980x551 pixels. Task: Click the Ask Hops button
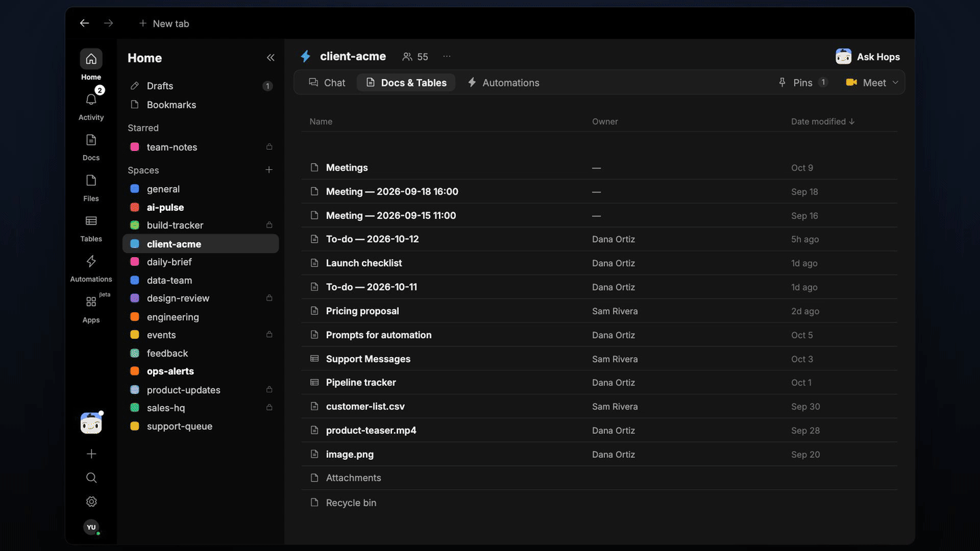pyautogui.click(x=868, y=56)
